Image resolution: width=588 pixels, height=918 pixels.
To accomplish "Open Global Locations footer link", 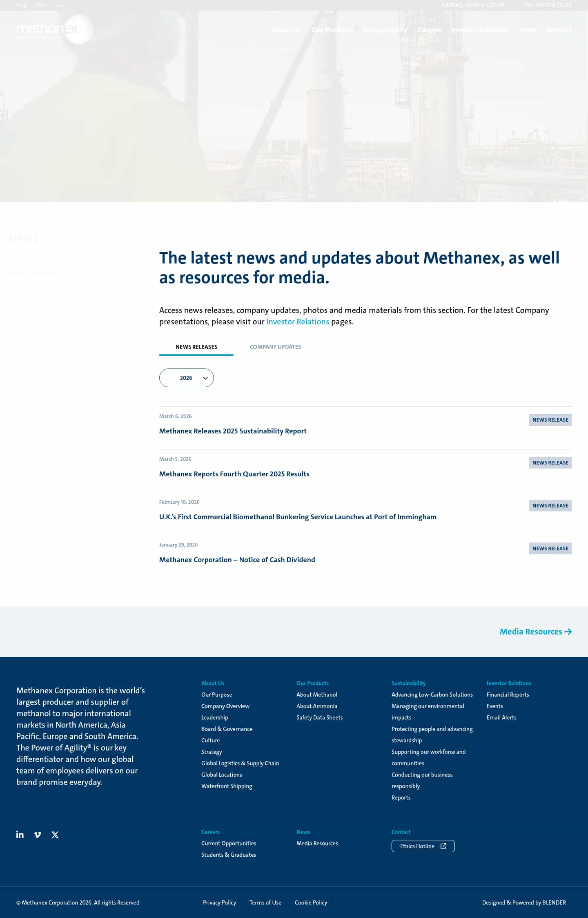I will pos(222,775).
